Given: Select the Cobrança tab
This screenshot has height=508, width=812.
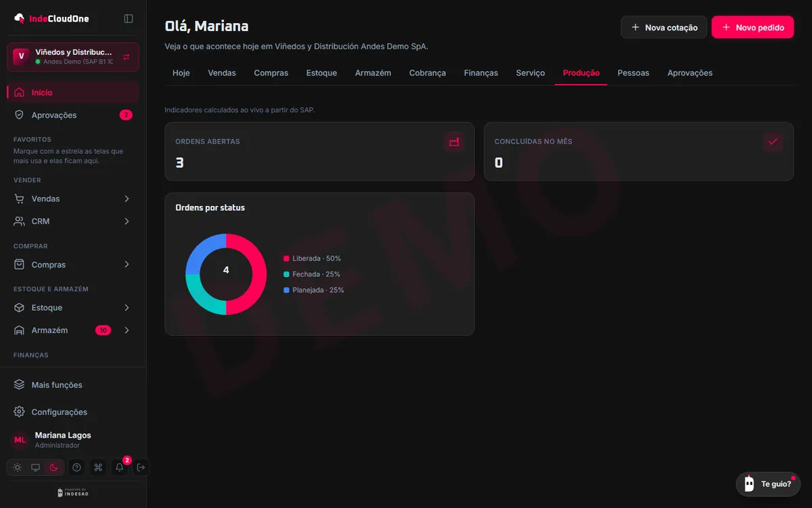Looking at the screenshot, I should 428,73.
